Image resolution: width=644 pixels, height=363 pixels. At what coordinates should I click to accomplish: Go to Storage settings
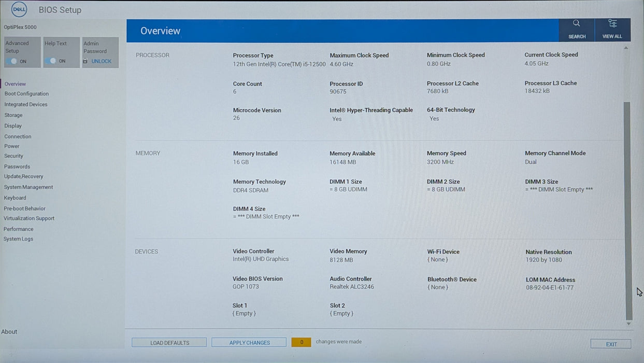click(x=13, y=115)
